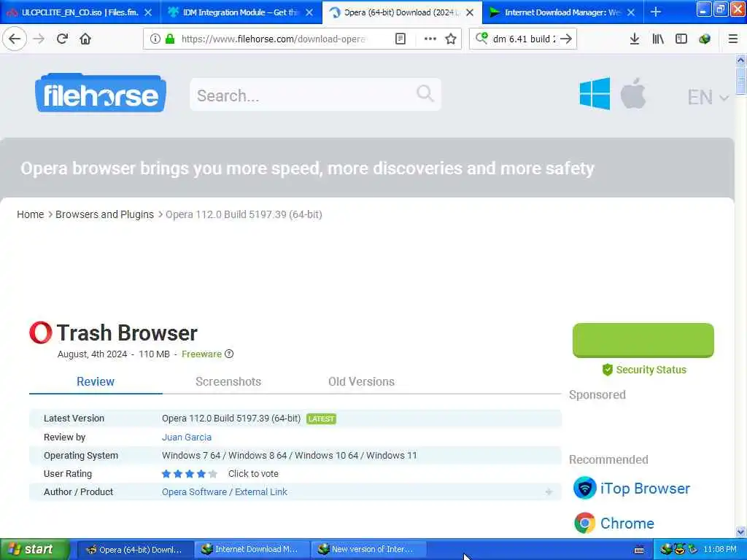Click the green download button

pos(643,340)
